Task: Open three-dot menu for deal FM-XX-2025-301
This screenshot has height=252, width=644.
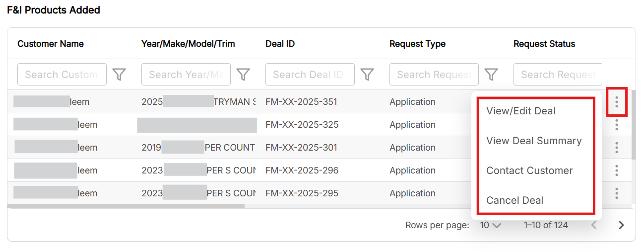Action: coord(617,148)
